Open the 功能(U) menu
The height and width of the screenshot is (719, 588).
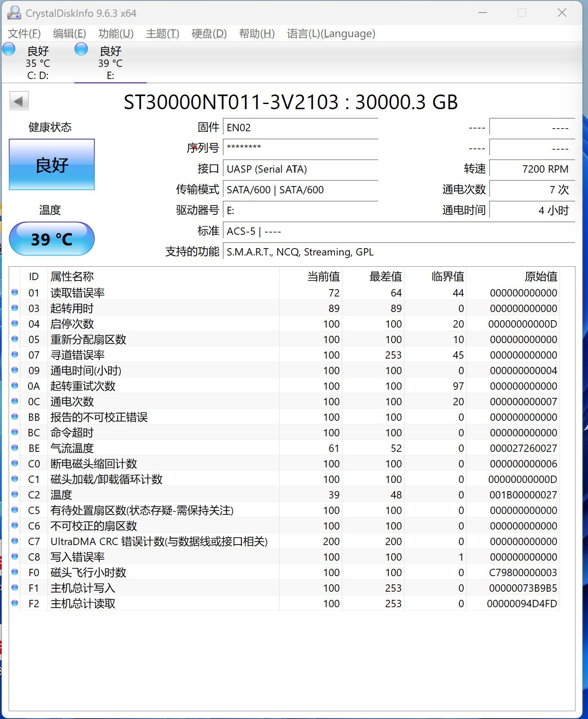(116, 34)
